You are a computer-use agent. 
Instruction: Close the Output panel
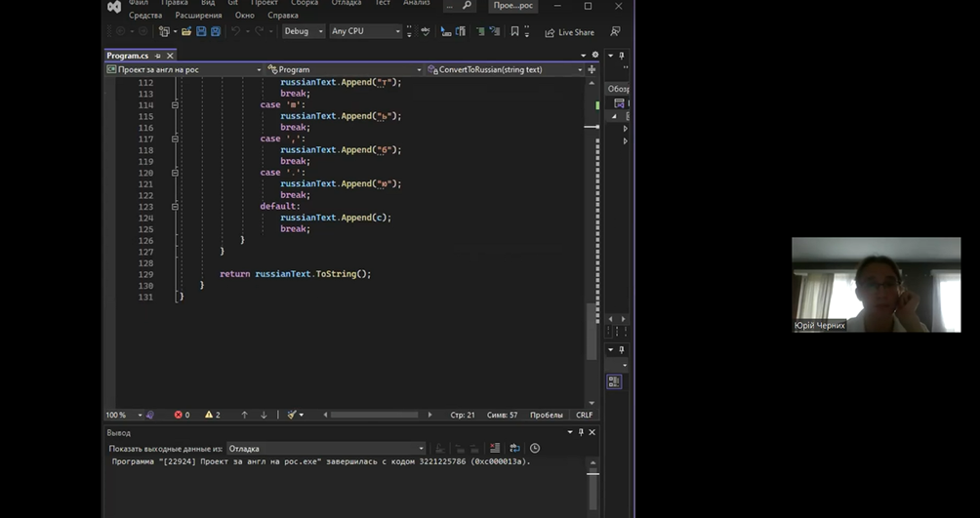click(592, 432)
